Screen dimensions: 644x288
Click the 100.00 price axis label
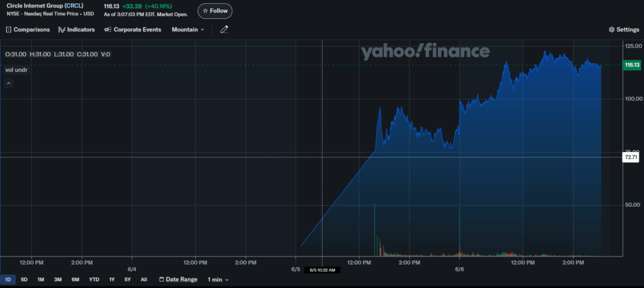[633, 99]
